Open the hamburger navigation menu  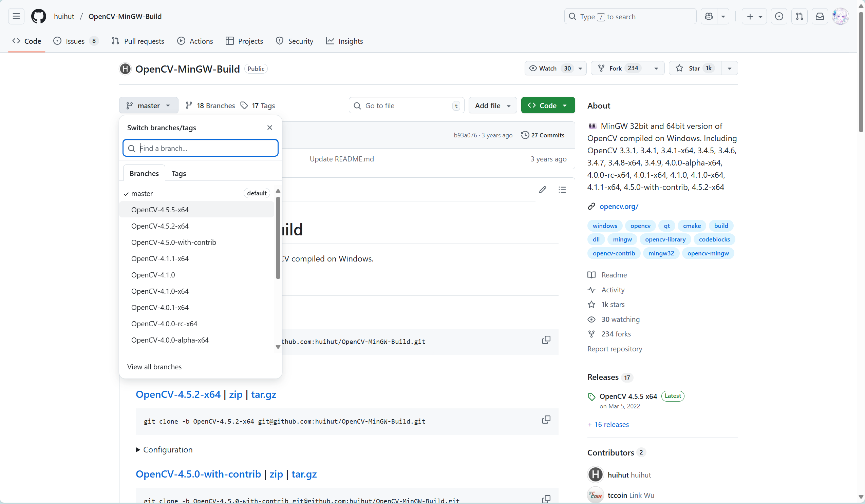pos(16,17)
